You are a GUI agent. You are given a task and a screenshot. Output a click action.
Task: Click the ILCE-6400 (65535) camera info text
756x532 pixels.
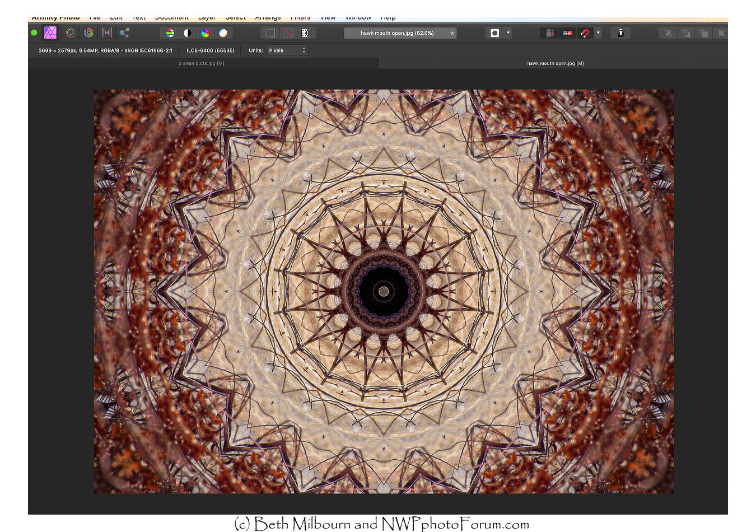pos(211,50)
